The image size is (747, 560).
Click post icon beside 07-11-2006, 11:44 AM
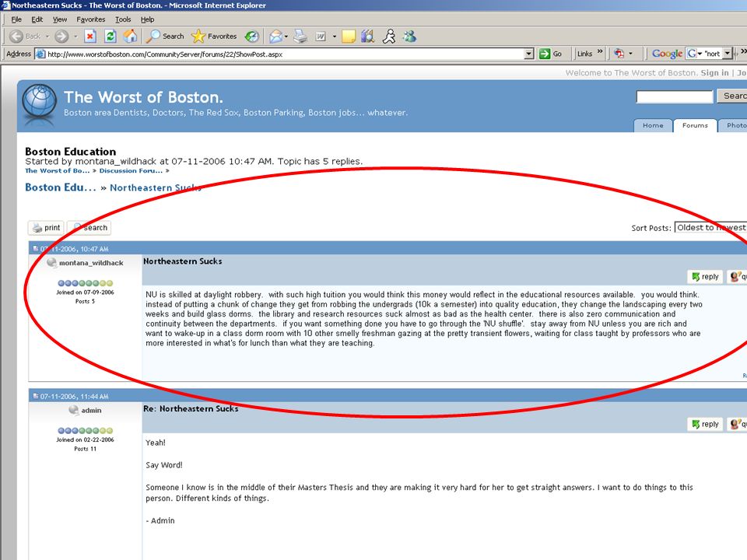click(x=35, y=396)
